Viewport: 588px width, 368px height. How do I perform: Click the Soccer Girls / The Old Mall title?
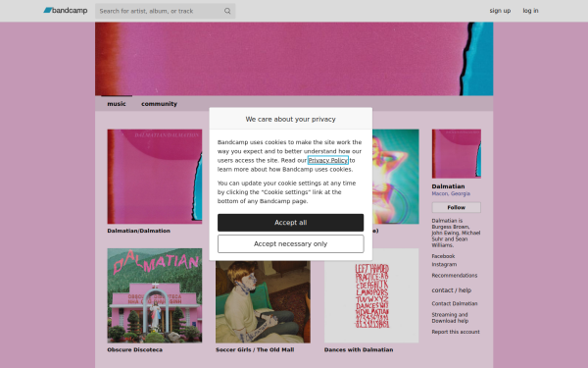pyautogui.click(x=255, y=349)
